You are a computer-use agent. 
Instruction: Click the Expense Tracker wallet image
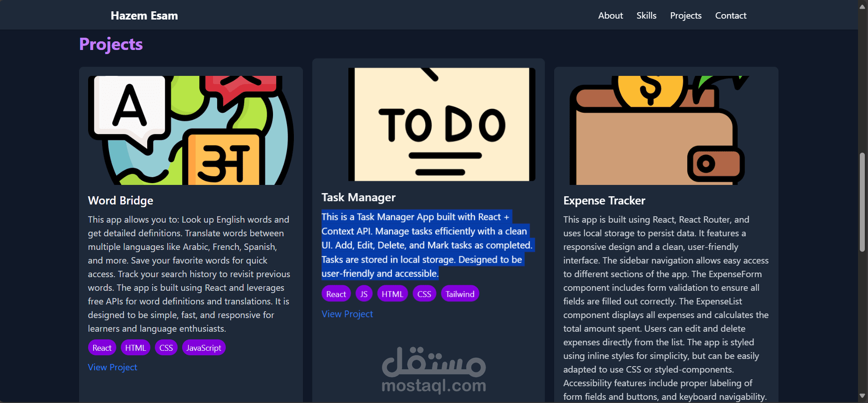[x=666, y=130]
